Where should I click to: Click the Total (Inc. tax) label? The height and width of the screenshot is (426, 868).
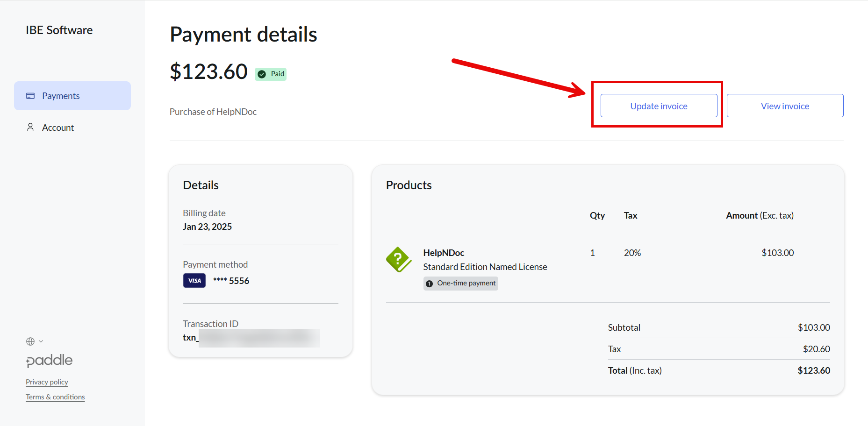(635, 370)
